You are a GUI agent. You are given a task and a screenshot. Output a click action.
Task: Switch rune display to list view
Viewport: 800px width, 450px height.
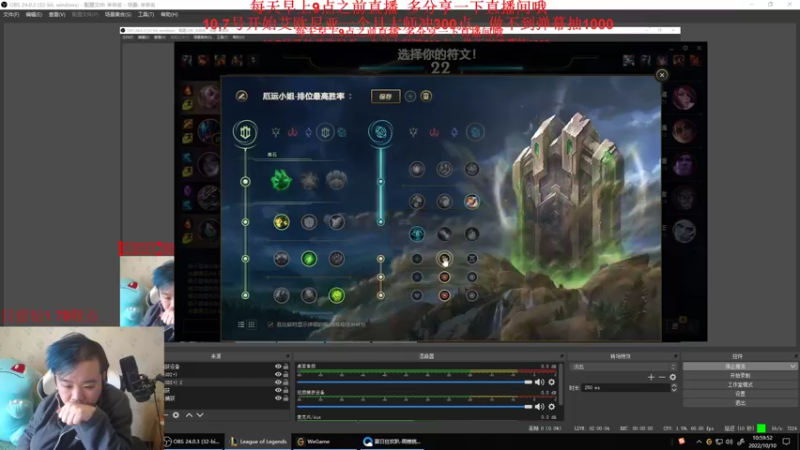[241, 324]
